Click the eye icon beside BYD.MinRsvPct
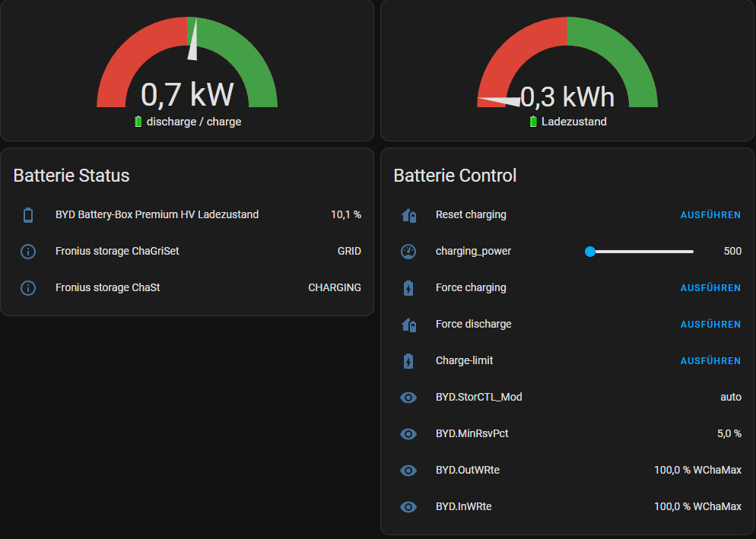This screenshot has width=756, height=539. click(x=408, y=434)
